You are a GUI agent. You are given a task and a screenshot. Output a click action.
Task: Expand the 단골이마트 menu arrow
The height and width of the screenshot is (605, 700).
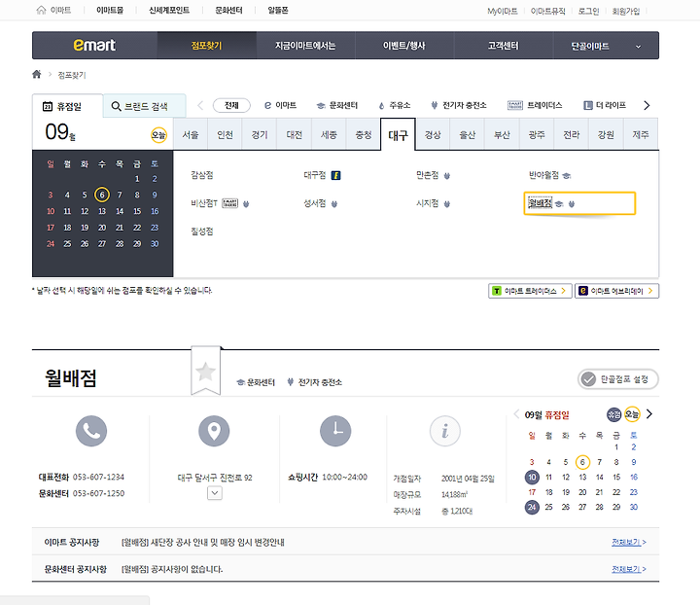(639, 47)
